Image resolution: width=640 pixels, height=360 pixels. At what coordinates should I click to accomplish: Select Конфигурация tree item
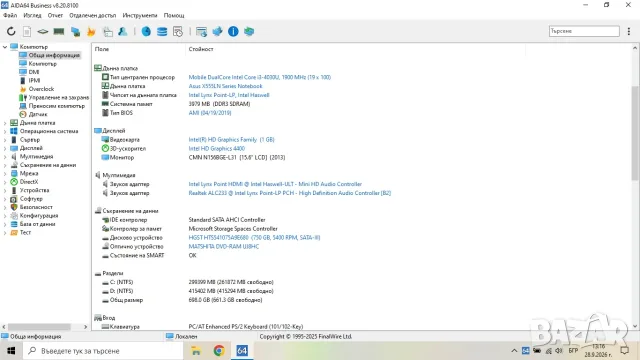[39, 216]
